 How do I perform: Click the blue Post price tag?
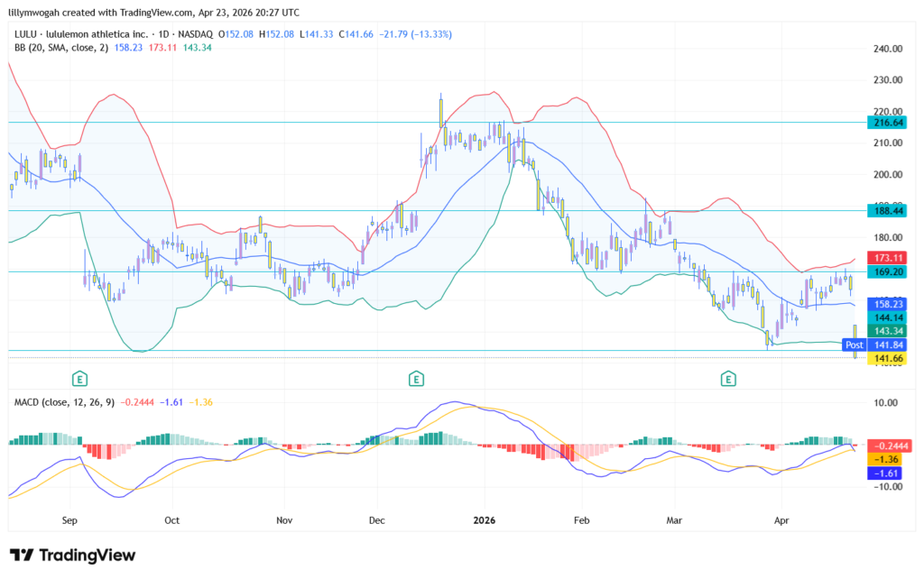855,345
